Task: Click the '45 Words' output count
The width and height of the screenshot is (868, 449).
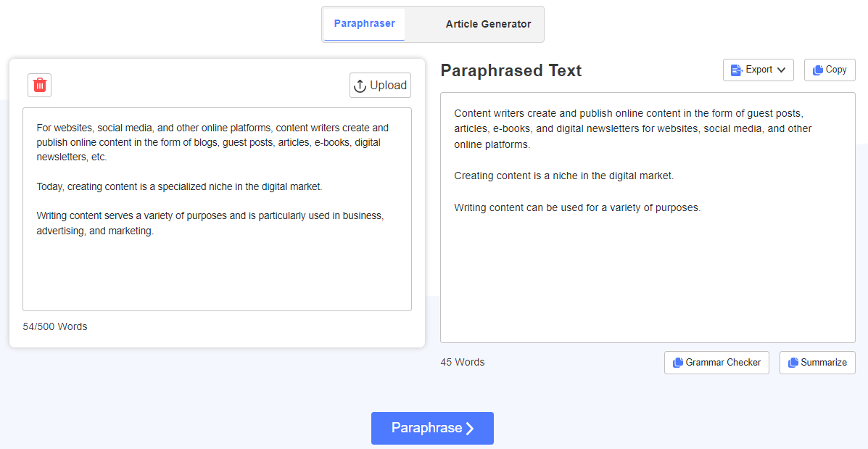Action: coord(462,362)
